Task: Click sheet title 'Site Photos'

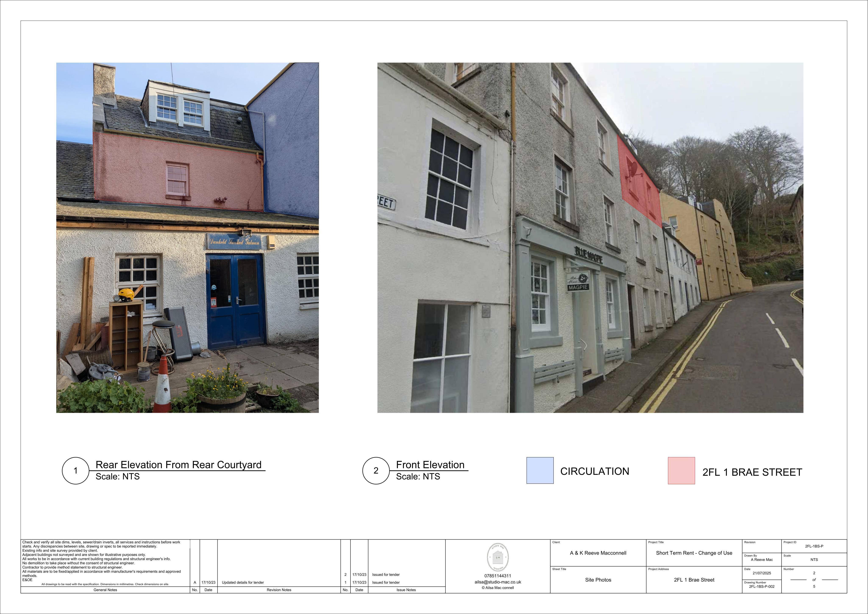Action: tap(598, 580)
